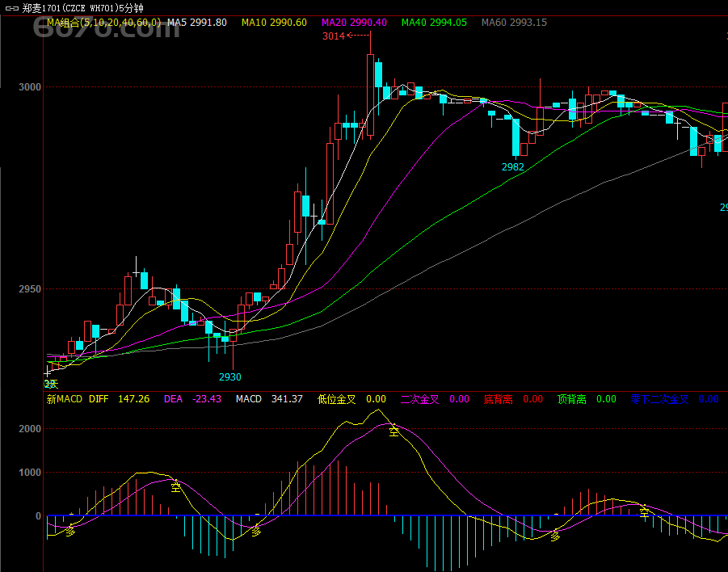Select the magenta DEA -23.43 label
The width and height of the screenshot is (728, 572).
[x=192, y=399]
